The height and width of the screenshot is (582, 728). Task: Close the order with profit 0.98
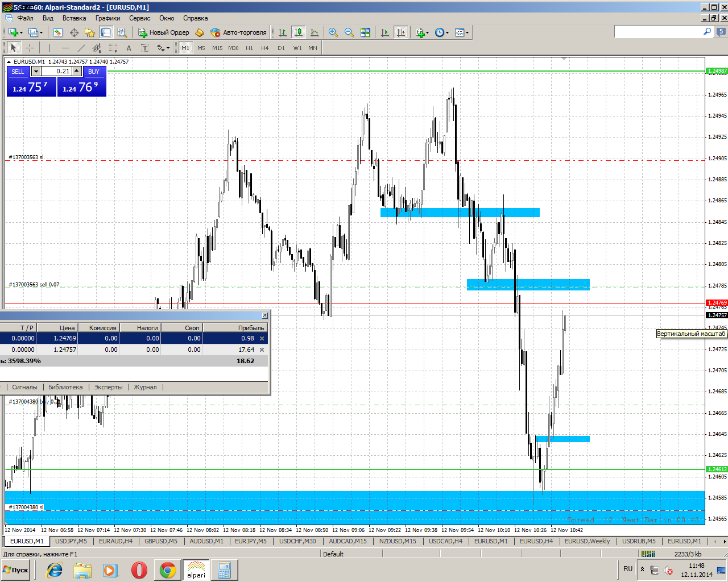pos(262,338)
